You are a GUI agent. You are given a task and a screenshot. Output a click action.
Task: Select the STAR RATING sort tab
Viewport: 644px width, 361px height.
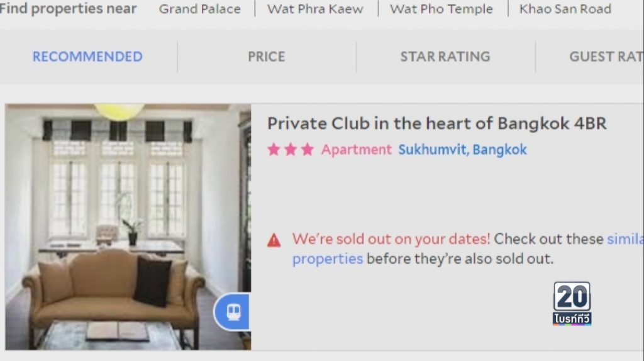pos(446,57)
